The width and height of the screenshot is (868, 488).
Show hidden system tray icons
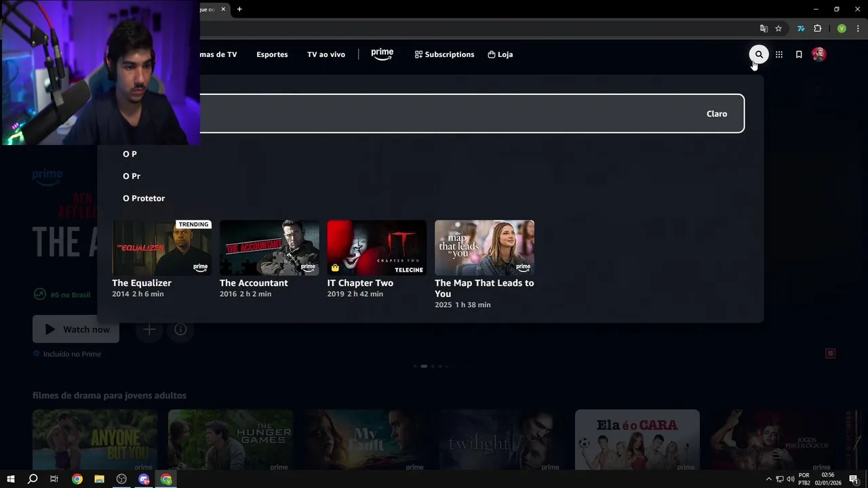click(x=768, y=479)
